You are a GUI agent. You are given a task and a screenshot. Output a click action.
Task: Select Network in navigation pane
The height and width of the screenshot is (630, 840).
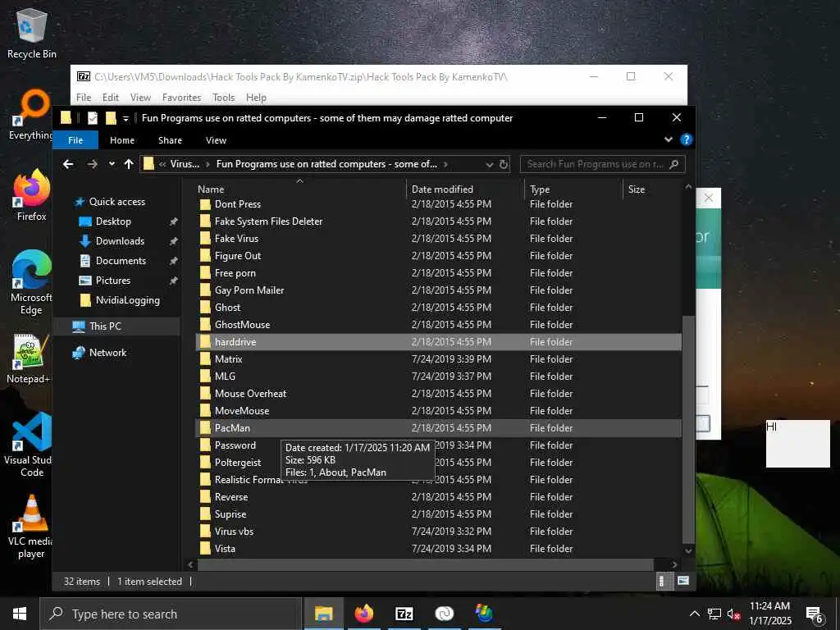(107, 353)
